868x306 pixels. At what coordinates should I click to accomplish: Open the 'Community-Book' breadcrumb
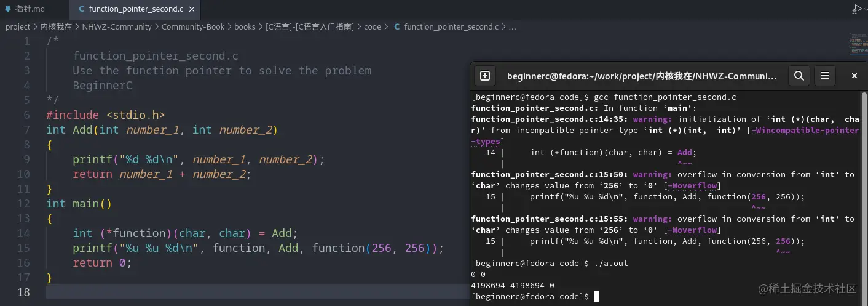[193, 27]
